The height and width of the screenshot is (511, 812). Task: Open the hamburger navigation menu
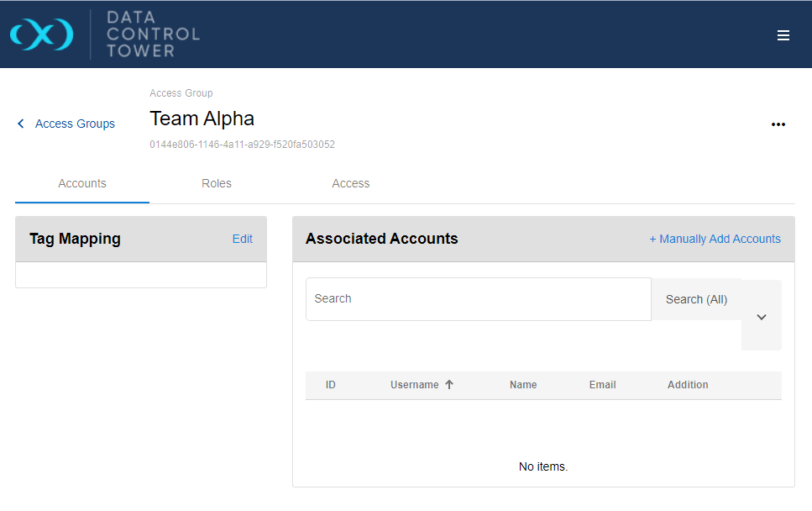tap(783, 35)
